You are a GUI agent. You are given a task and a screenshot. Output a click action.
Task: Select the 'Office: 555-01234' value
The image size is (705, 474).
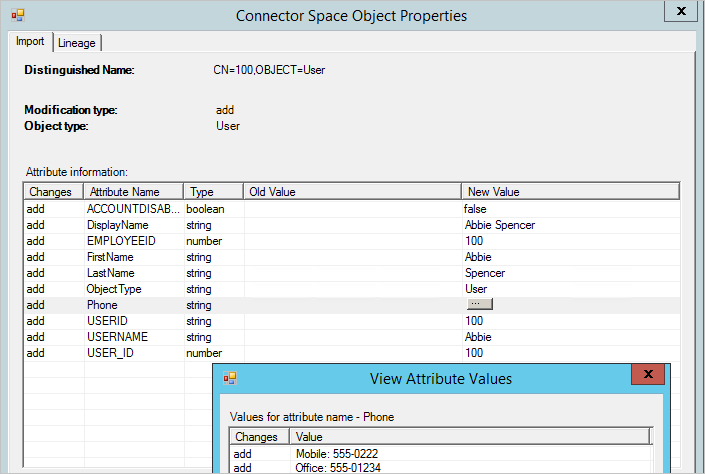338,468
